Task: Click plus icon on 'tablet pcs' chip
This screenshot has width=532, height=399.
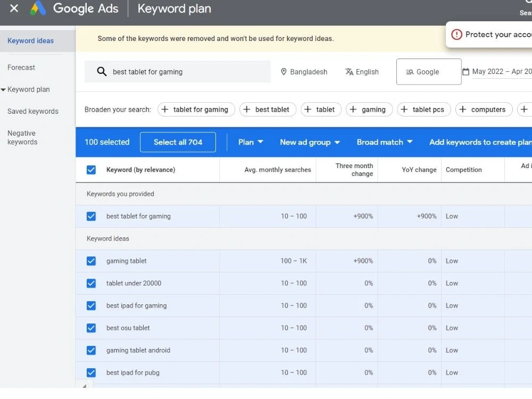Action: point(404,110)
